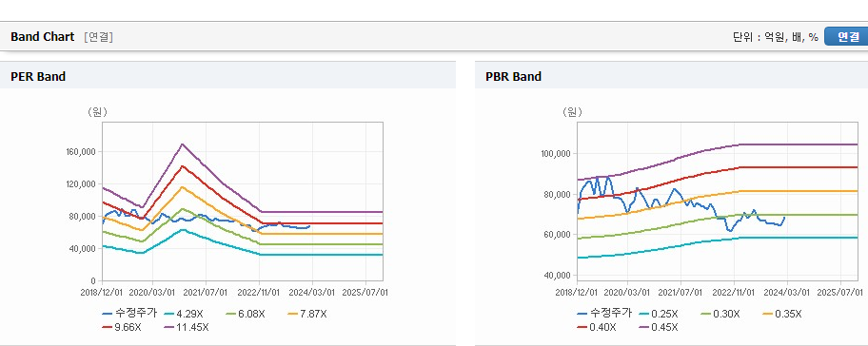Viewport: 868px width, 346px height.
Task: Toggle 0.30X legend series
Action: click(x=720, y=314)
